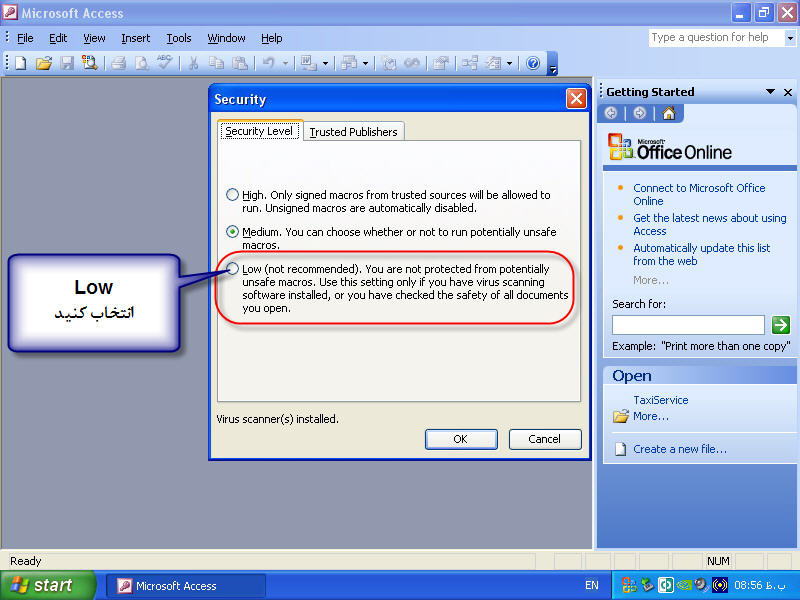Click the wireless network tray icon
This screenshot has width=800, height=600.
pos(720,585)
